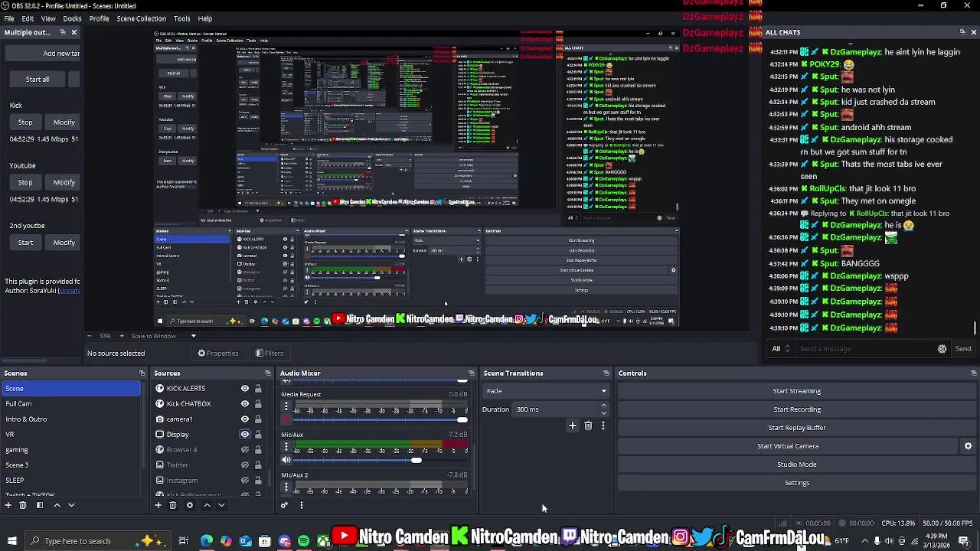
Task: Pop out the All Chats dock
Action: 962,32
